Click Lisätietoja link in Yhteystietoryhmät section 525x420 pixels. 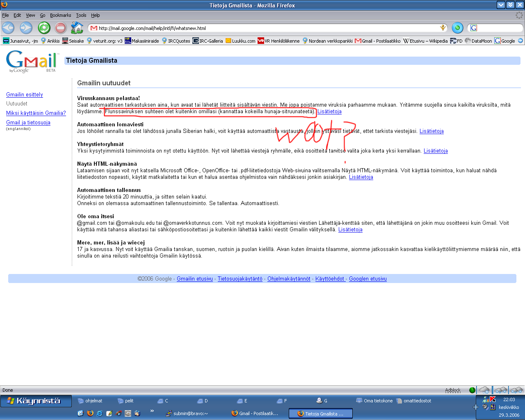point(436,151)
